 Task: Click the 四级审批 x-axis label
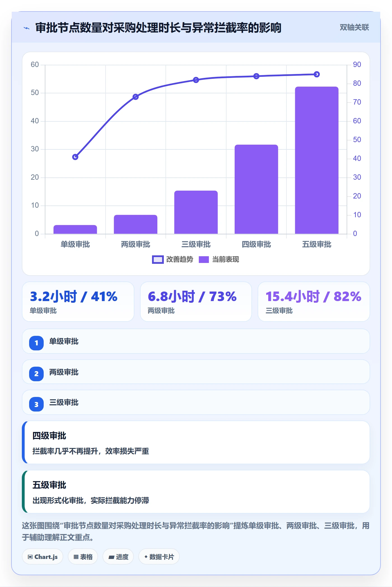(x=256, y=244)
